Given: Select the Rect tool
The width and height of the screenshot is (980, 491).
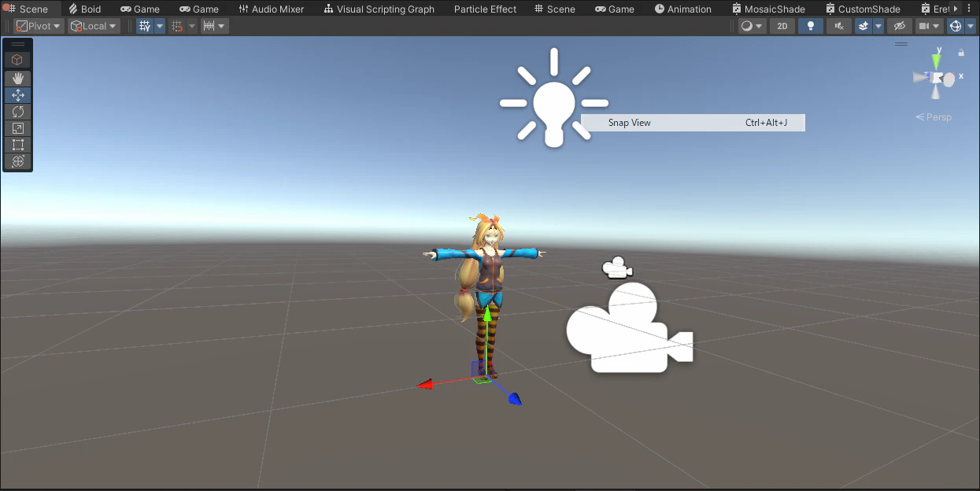Looking at the screenshot, I should [17, 144].
